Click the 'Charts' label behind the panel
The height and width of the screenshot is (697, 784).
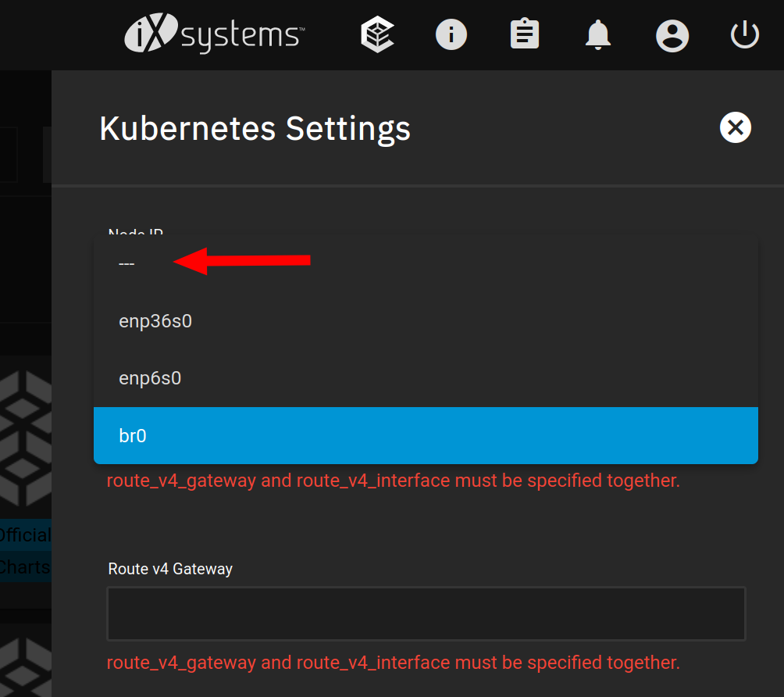pyautogui.click(x=25, y=567)
